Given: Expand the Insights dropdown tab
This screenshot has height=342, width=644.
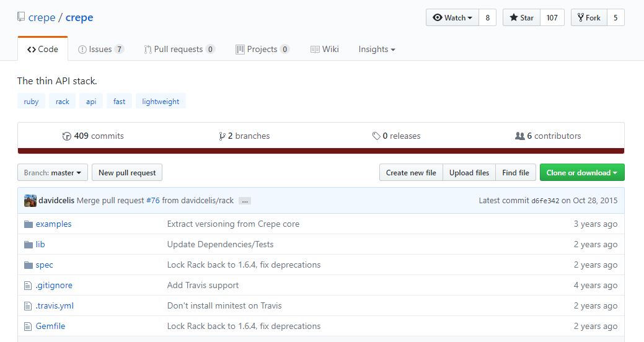Looking at the screenshot, I should tap(377, 50).
